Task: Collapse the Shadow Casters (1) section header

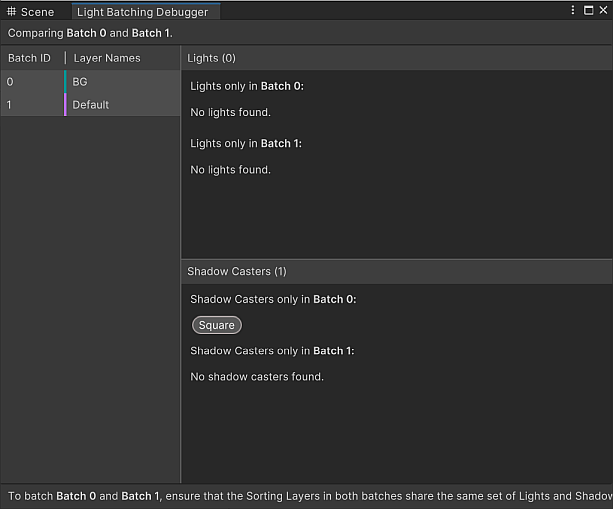Action: coord(237,271)
